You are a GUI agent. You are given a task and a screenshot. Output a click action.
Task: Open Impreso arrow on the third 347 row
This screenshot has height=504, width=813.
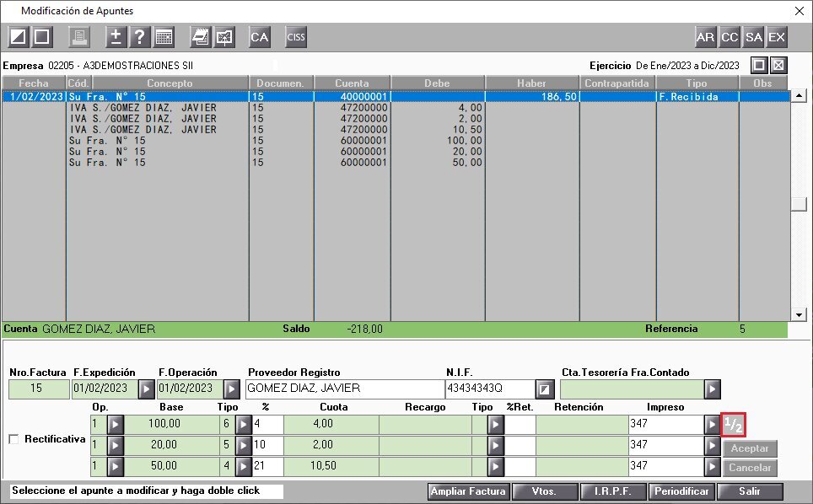coord(712,467)
